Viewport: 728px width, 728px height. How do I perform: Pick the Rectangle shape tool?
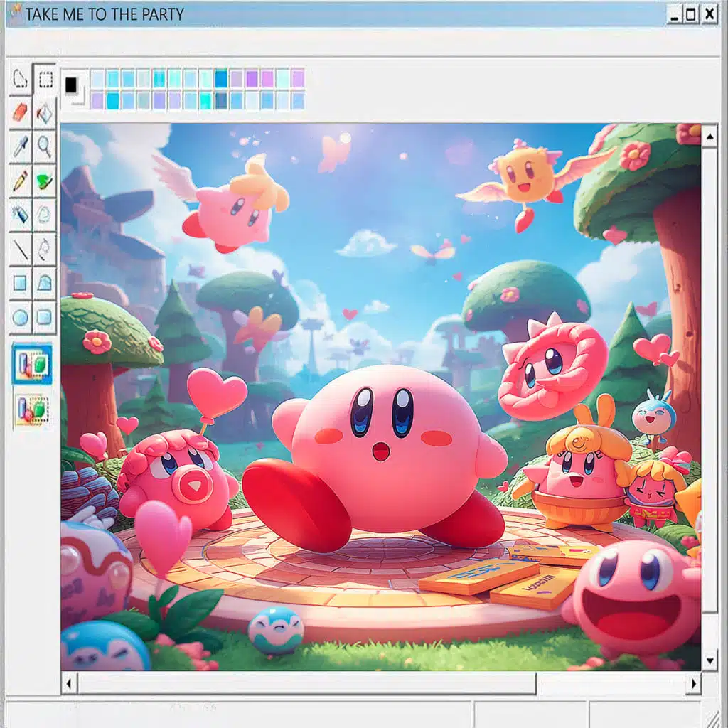click(x=20, y=283)
